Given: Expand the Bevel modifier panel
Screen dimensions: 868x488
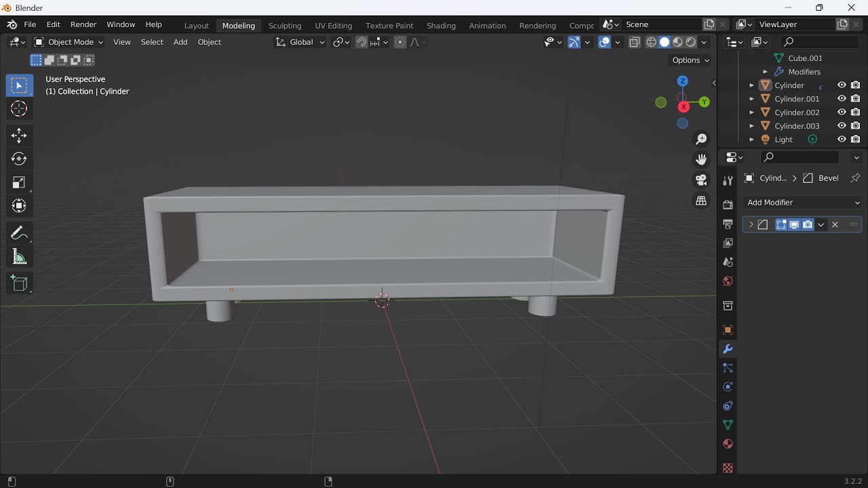Looking at the screenshot, I should [x=751, y=224].
